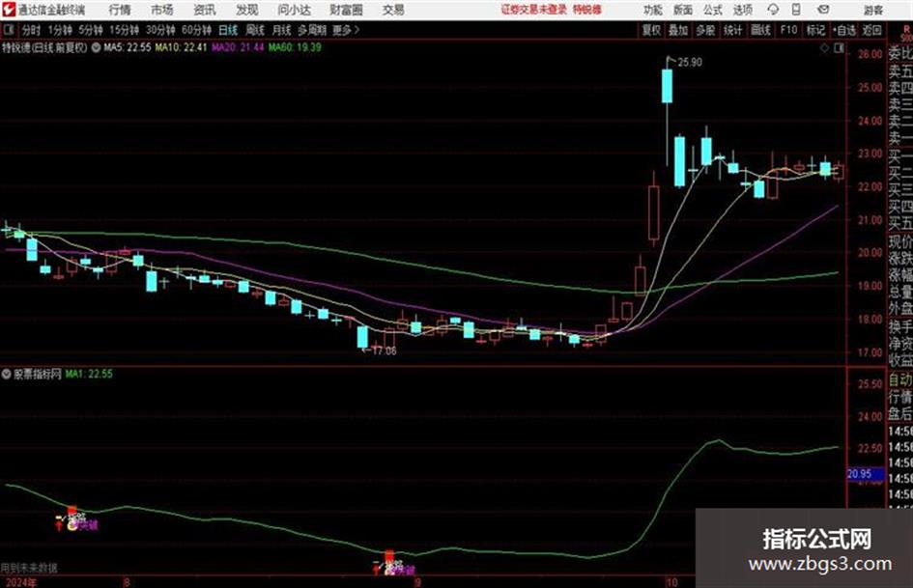Viewport: 913px width, 588px height.
Task: Open the 交易 menu
Action: tap(393, 10)
